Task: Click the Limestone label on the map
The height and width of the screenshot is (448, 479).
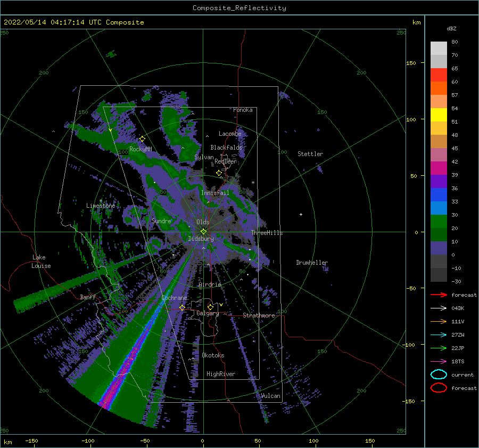Action: point(101,206)
